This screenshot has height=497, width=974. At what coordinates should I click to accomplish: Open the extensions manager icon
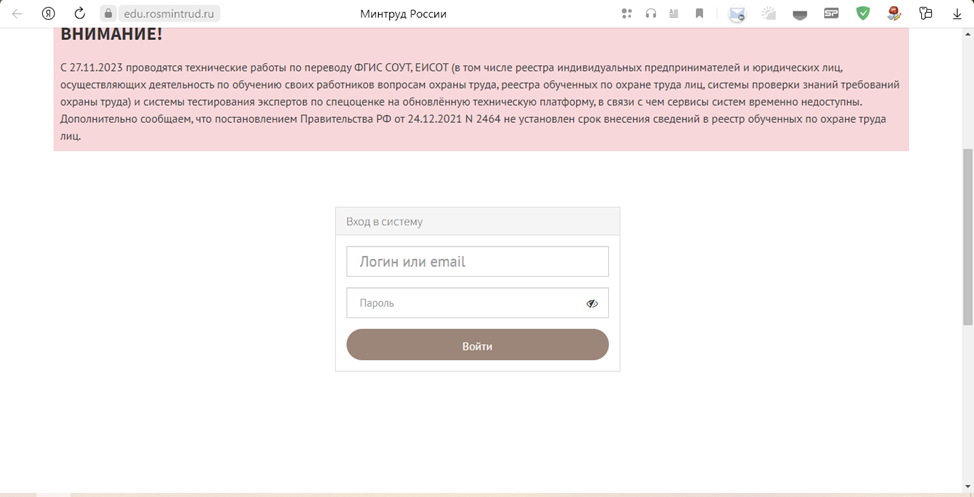point(926,14)
